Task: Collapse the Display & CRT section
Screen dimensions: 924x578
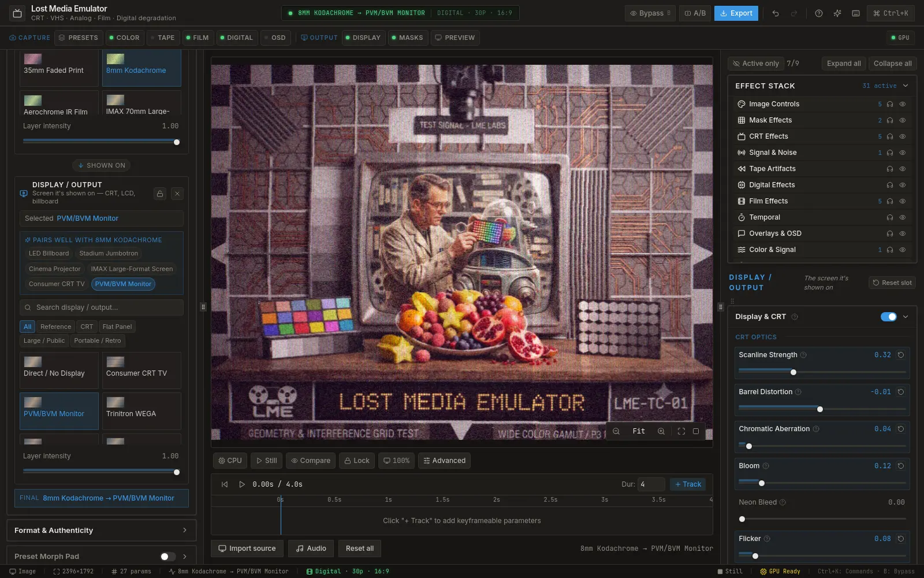Action: [x=906, y=317]
